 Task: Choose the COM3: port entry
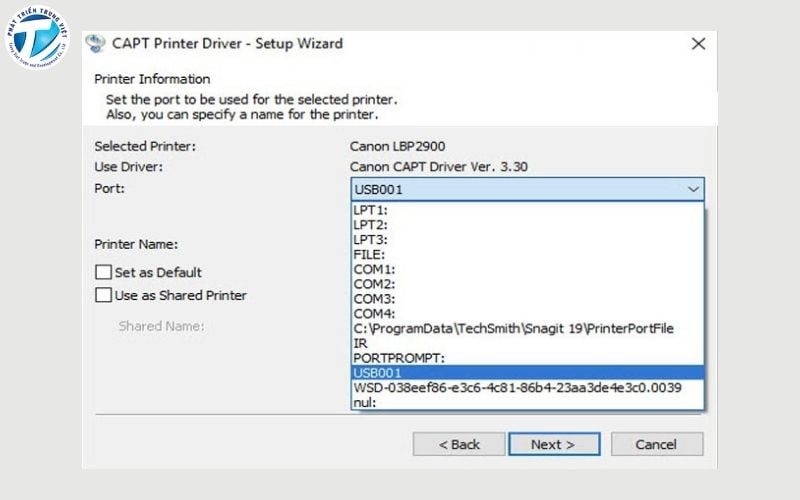(x=374, y=299)
